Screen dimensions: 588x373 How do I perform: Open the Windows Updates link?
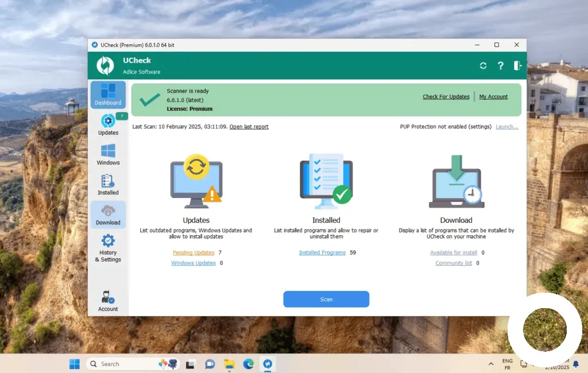194,263
